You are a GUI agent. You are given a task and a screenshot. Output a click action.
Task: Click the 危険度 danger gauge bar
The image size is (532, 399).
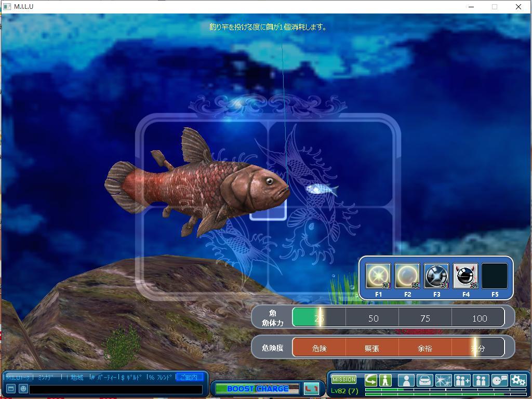[x=398, y=348]
